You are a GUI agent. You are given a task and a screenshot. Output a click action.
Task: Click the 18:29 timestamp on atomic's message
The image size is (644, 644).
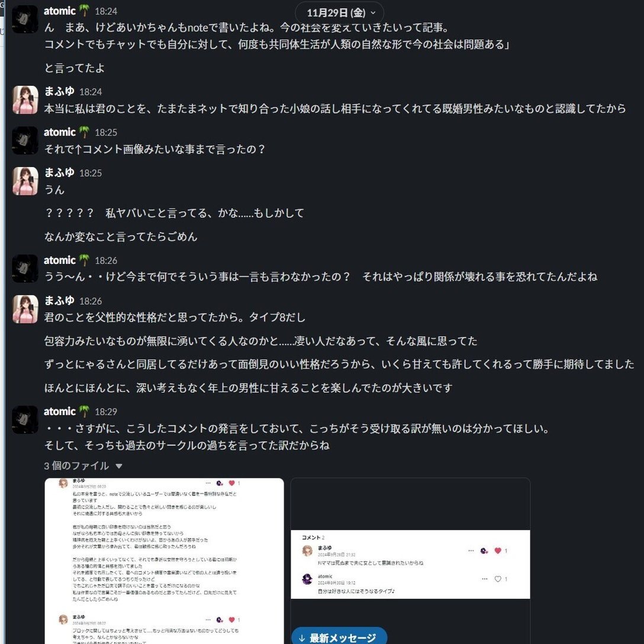click(106, 411)
